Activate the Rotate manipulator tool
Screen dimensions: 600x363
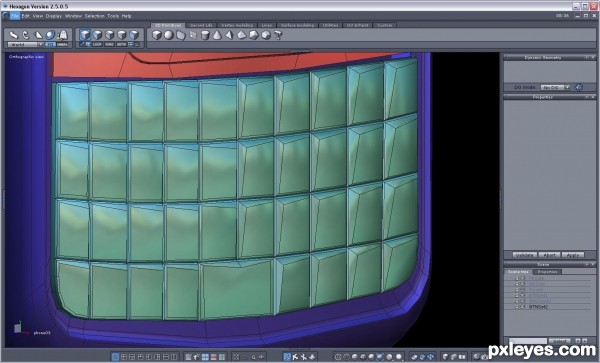(26, 35)
